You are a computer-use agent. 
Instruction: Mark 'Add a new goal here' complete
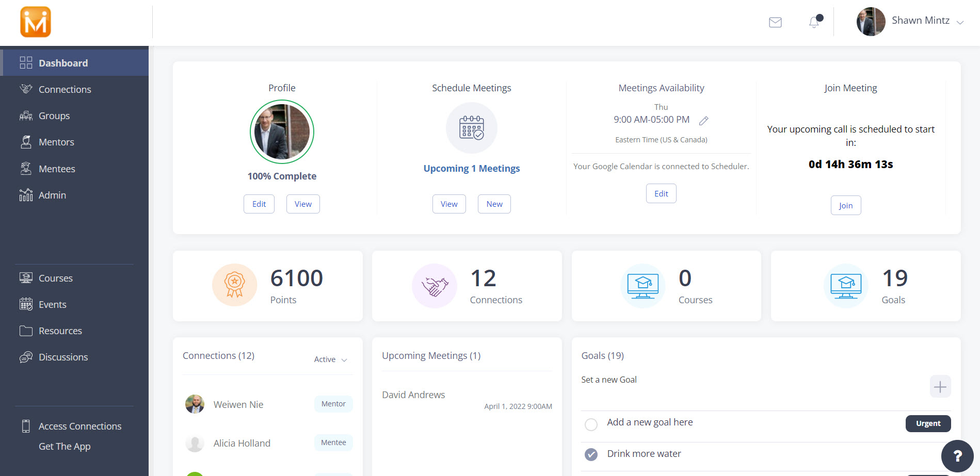click(x=591, y=424)
